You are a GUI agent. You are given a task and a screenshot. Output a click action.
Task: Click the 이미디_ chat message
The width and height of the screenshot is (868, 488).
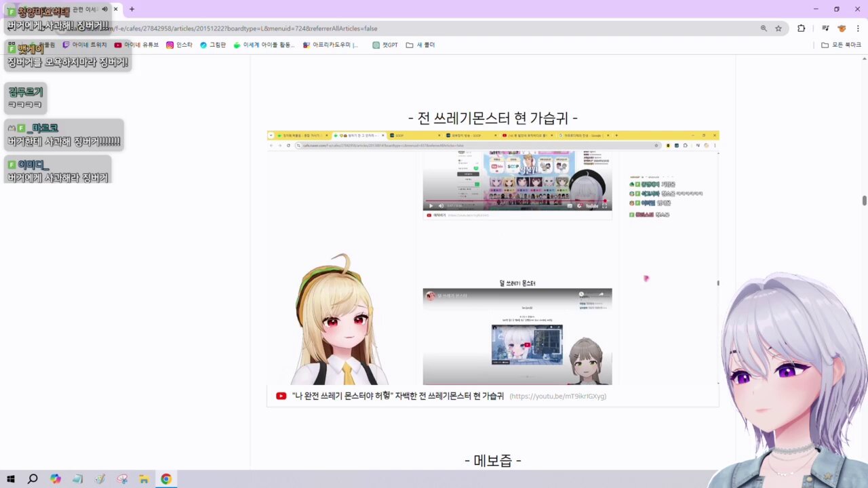[x=58, y=171]
